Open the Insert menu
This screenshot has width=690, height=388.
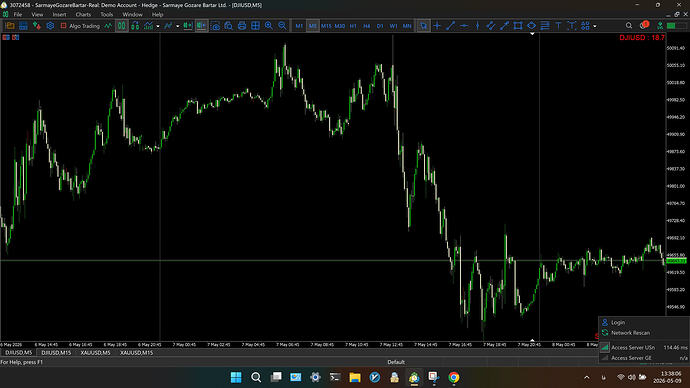pyautogui.click(x=59, y=15)
